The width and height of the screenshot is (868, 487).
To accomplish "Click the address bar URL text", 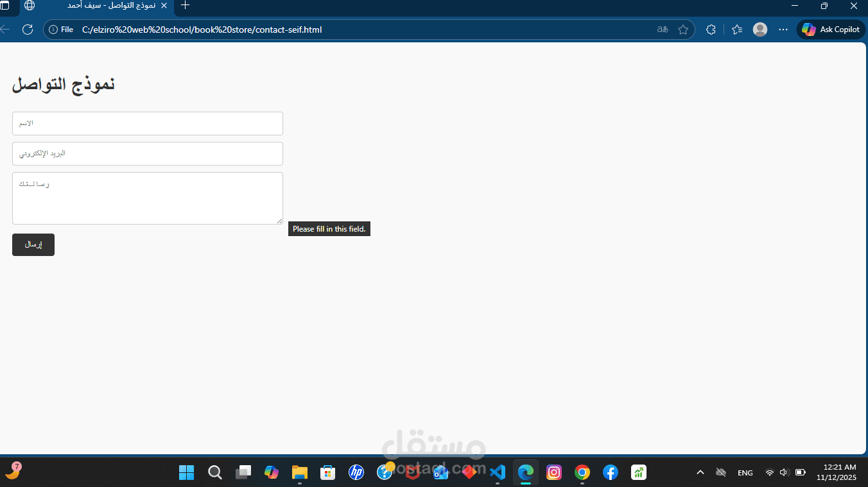I will pos(202,30).
